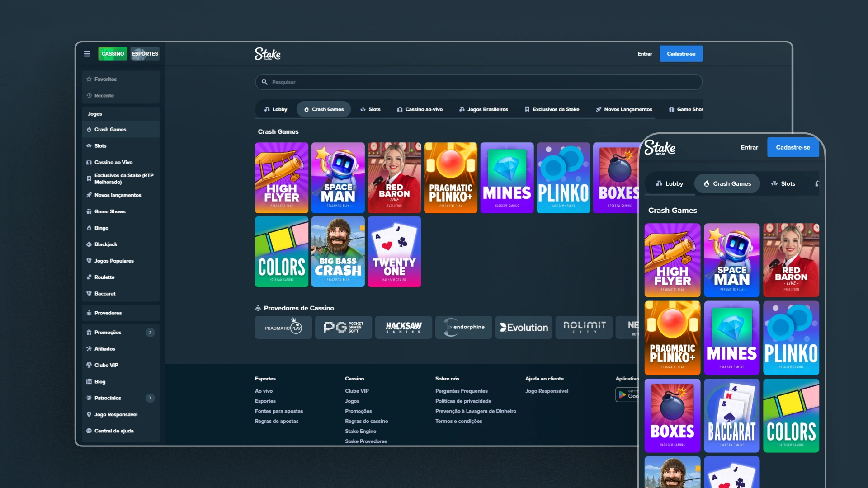The height and width of the screenshot is (488, 868).
Task: Open Space Man game in desktop grid
Action: click(338, 178)
